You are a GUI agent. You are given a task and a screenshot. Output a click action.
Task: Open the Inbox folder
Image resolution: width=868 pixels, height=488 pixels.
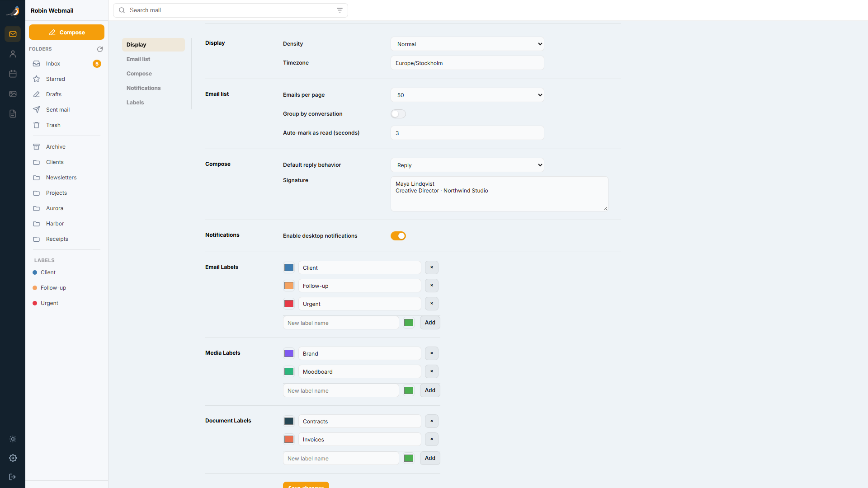[x=66, y=64]
